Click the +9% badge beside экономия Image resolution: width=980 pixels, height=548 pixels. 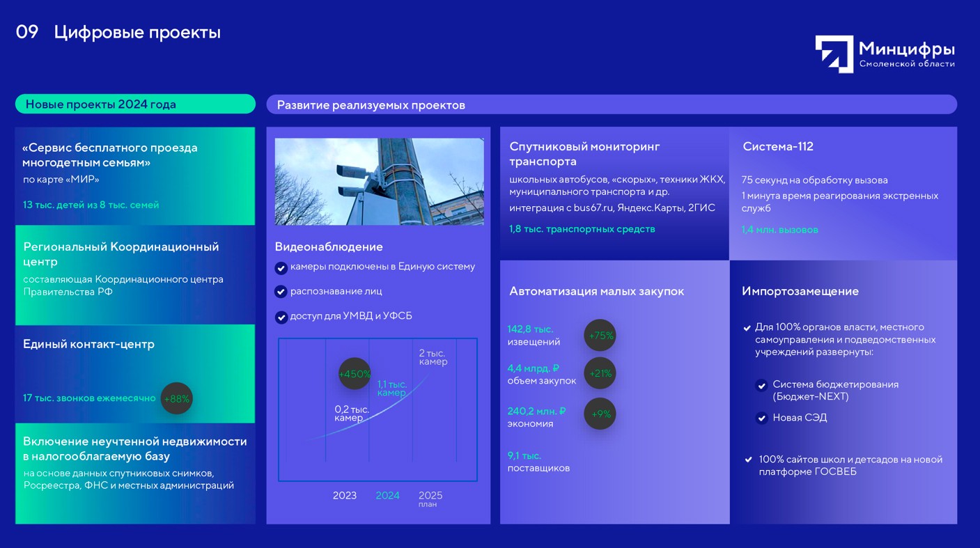coord(600,414)
